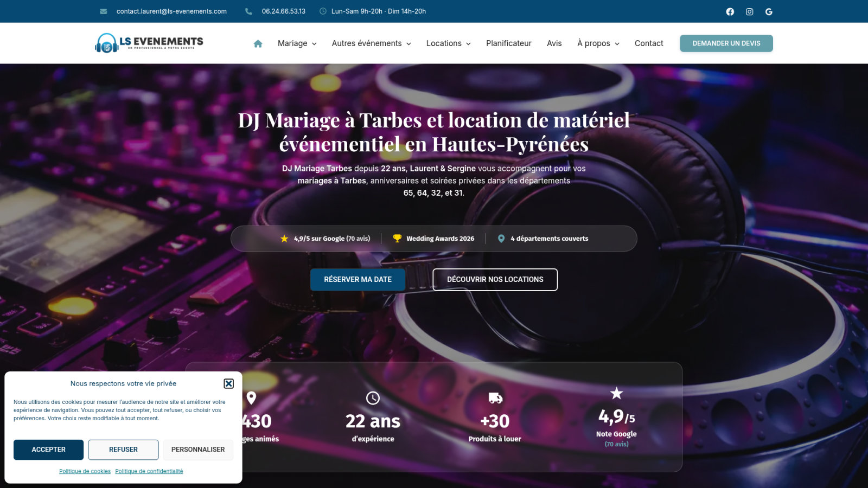The height and width of the screenshot is (488, 868).
Task: Click the white star above 4,9/5
Action: [616, 393]
